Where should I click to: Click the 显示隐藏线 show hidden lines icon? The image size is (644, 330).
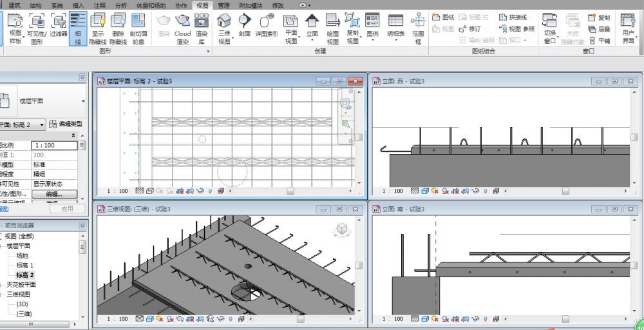coord(98,28)
